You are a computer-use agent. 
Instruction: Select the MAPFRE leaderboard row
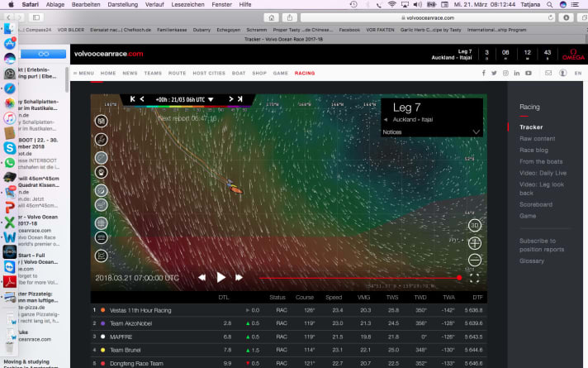point(289,337)
